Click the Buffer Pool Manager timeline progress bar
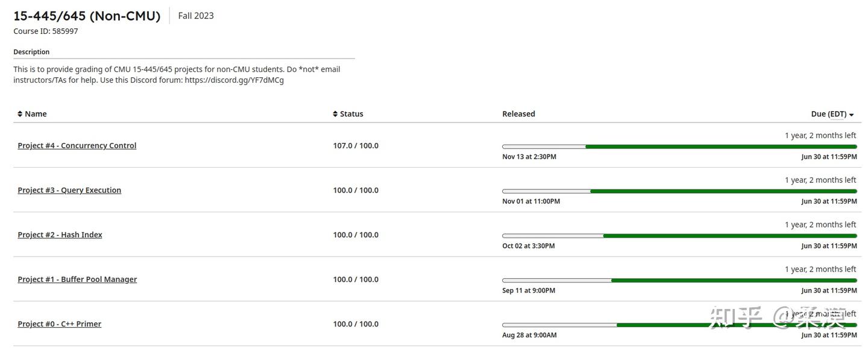Screen dimensions: 868x353 pos(679,281)
